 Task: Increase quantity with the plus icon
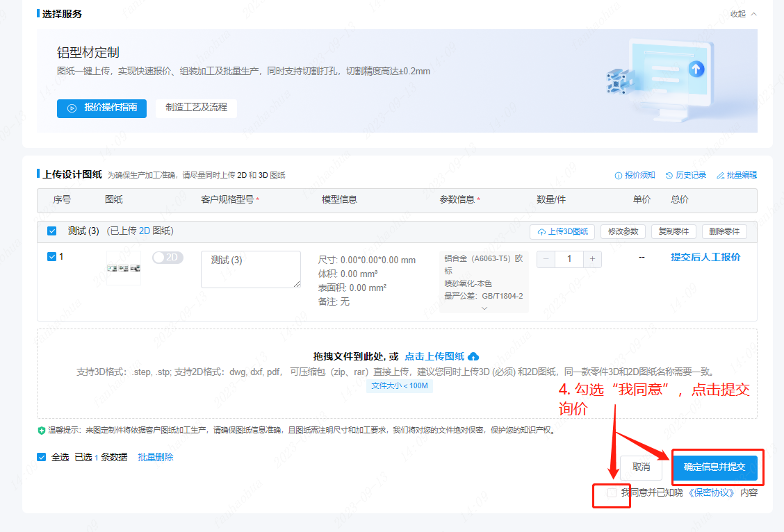593,259
